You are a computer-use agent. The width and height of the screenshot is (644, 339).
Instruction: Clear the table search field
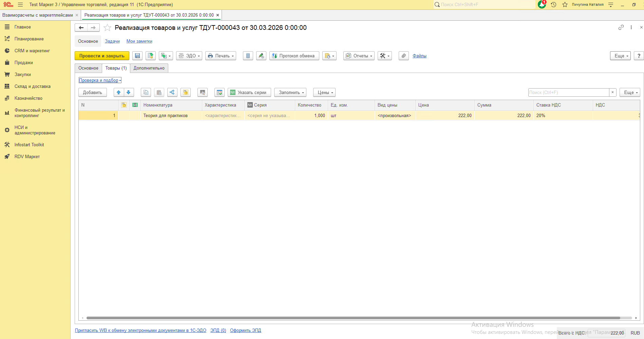(612, 93)
